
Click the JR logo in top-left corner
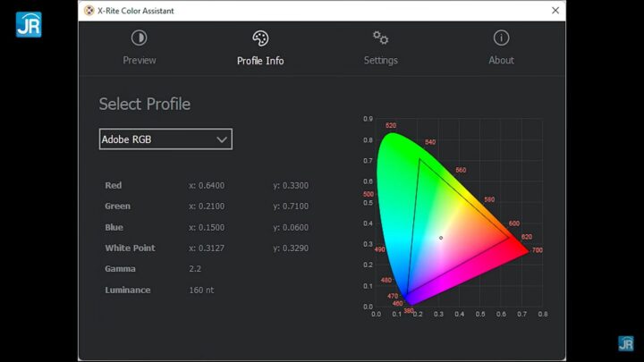(x=29, y=24)
